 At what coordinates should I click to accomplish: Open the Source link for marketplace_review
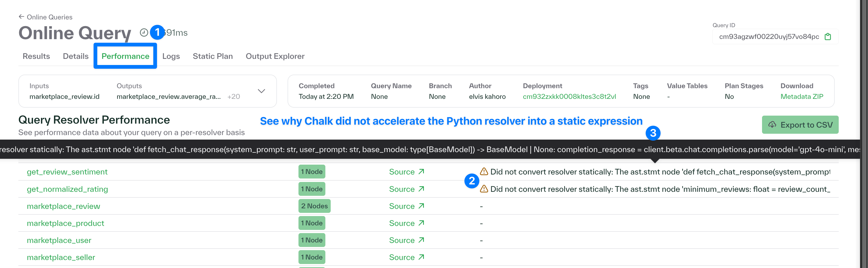point(406,206)
